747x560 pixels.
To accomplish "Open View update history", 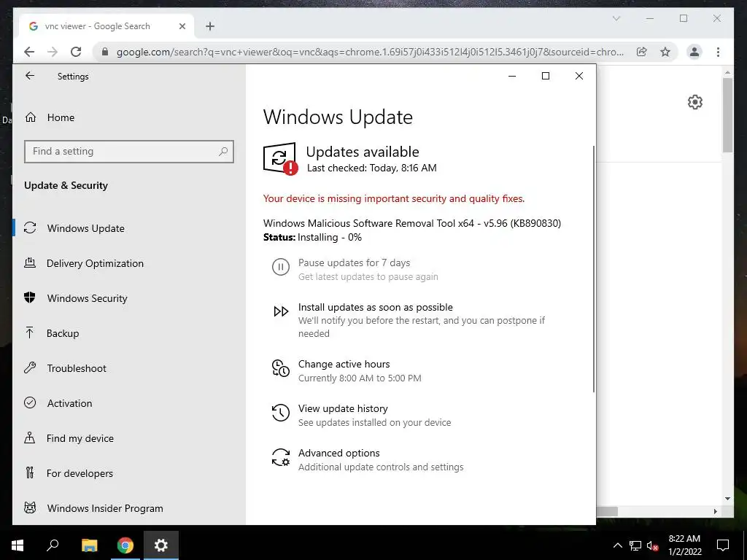I will [343, 408].
